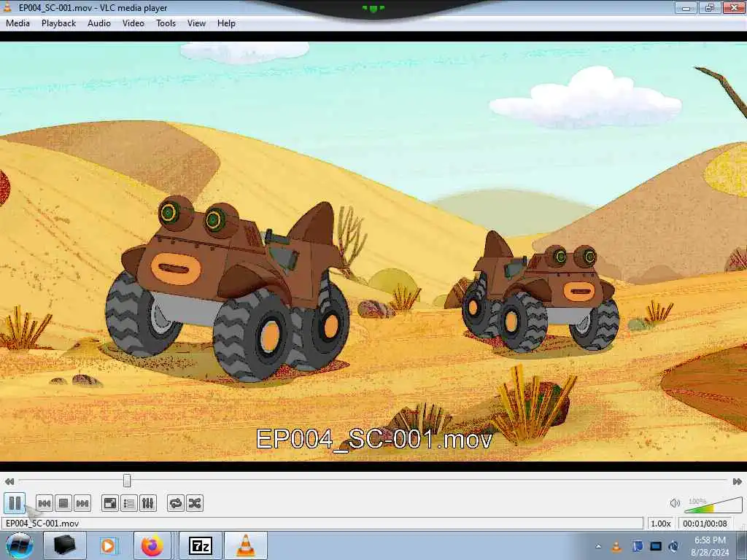Select the VLC taskbar button

click(246, 545)
